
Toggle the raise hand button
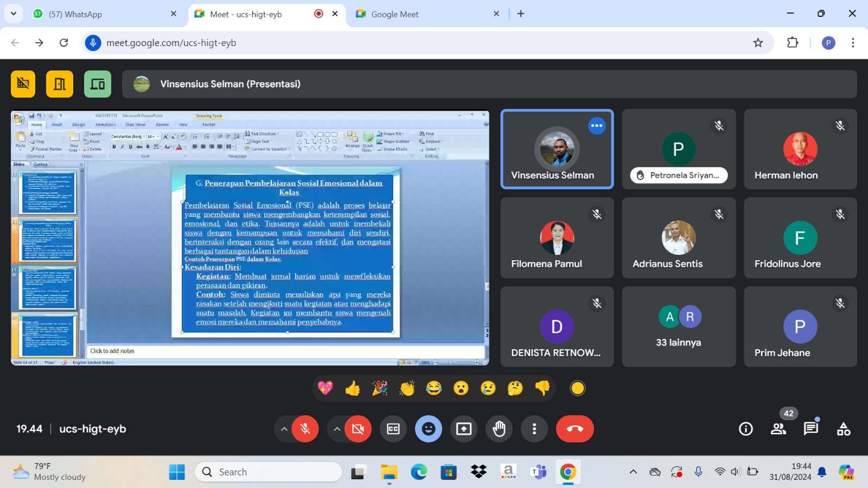click(499, 429)
